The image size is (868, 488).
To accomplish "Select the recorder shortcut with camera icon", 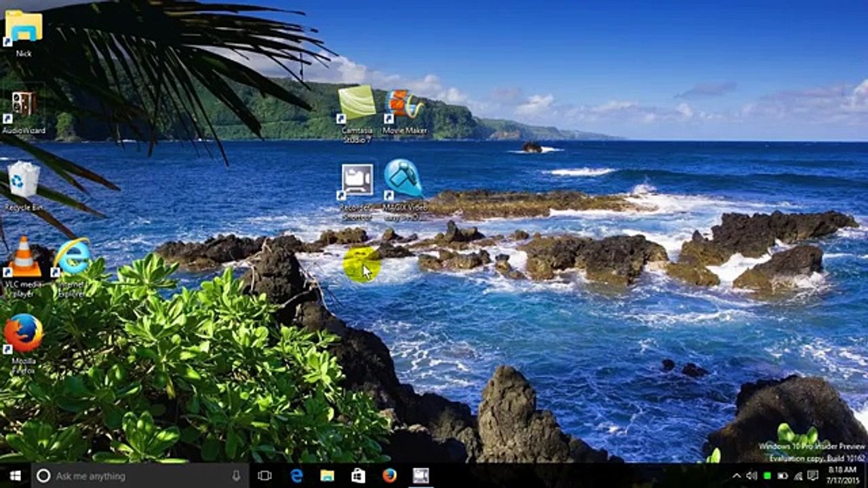I will [357, 192].
